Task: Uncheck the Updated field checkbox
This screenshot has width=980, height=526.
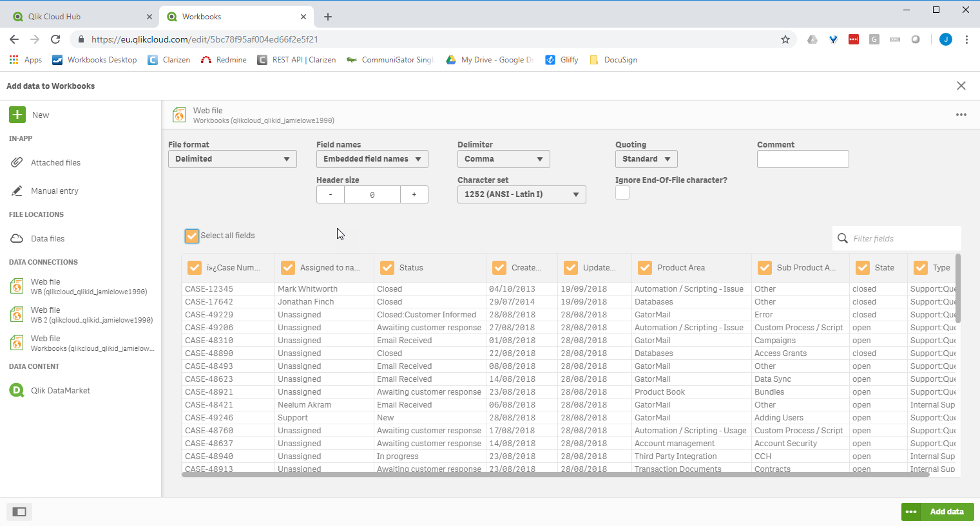Action: (x=571, y=268)
